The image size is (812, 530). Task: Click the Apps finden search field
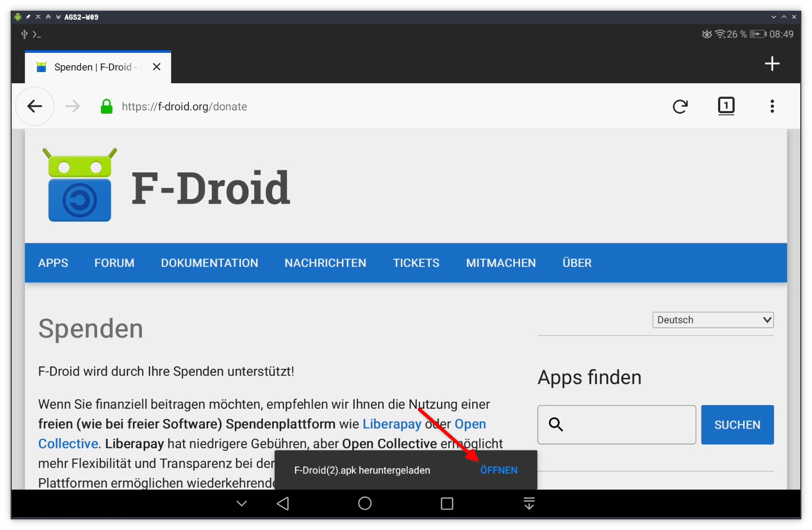[617, 424]
